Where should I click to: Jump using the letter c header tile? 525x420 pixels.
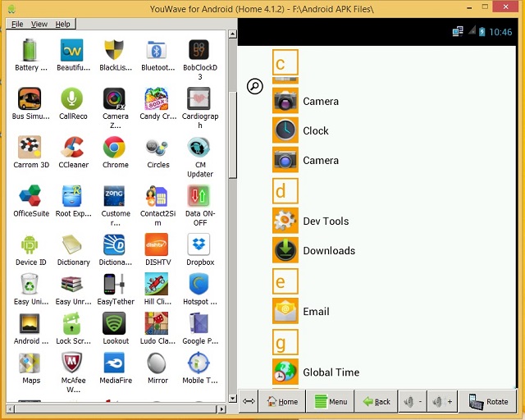coord(285,62)
